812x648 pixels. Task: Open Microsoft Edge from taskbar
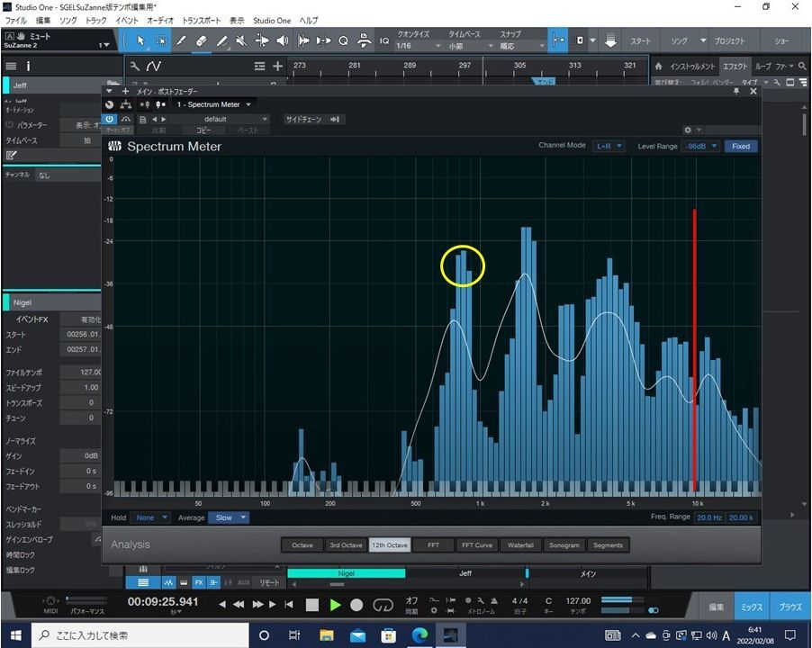[420, 635]
